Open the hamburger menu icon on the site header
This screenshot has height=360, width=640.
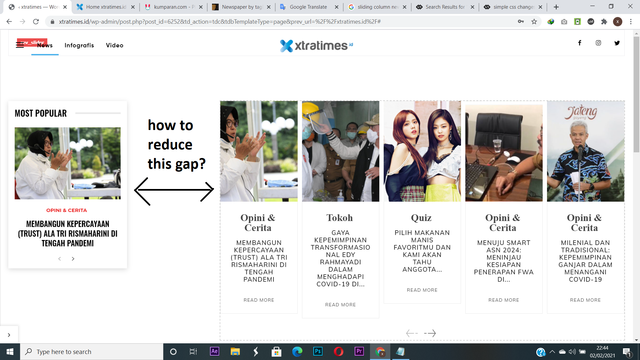(x=20, y=45)
